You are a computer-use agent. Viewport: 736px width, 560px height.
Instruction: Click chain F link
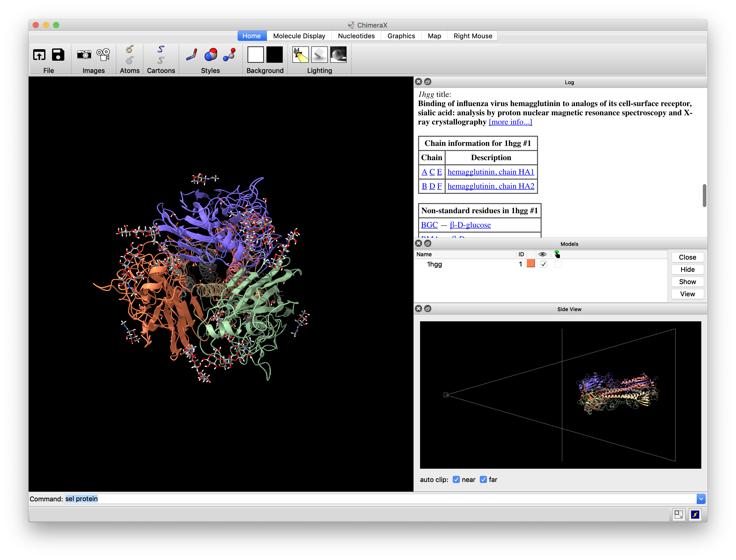point(440,186)
